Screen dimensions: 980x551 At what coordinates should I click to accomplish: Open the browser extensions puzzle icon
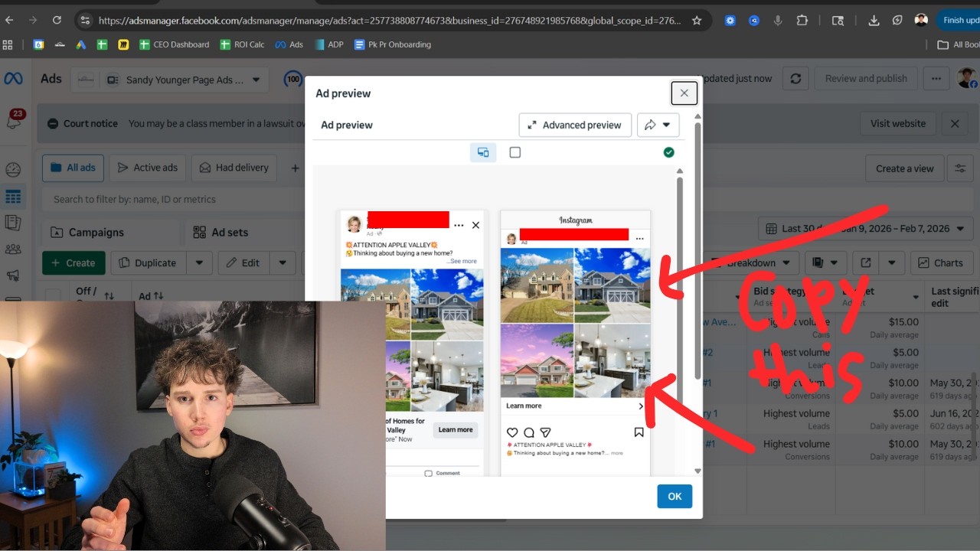click(802, 21)
